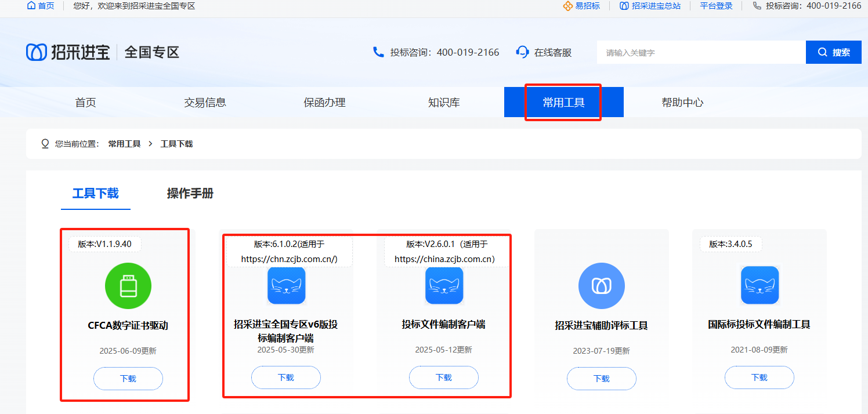868x414 pixels.
Task: Click the 版本:6.1.0.2 version label
Action: tap(289, 252)
